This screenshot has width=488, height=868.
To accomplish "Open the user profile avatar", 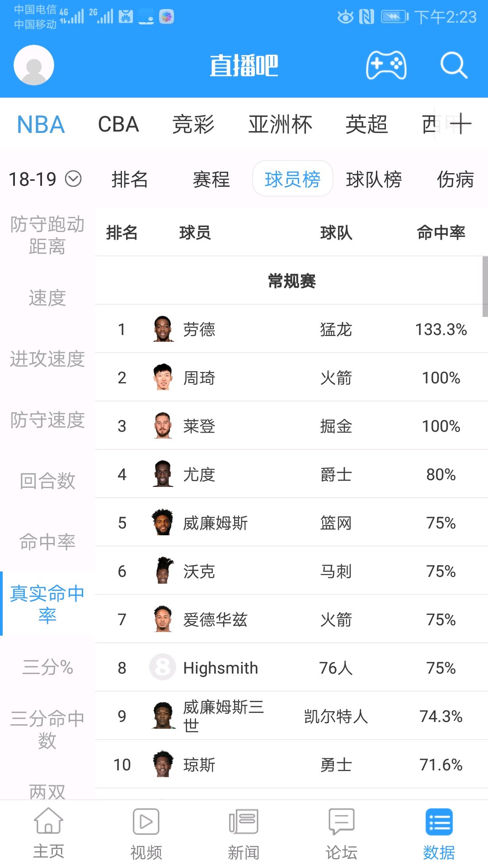I will tap(34, 65).
